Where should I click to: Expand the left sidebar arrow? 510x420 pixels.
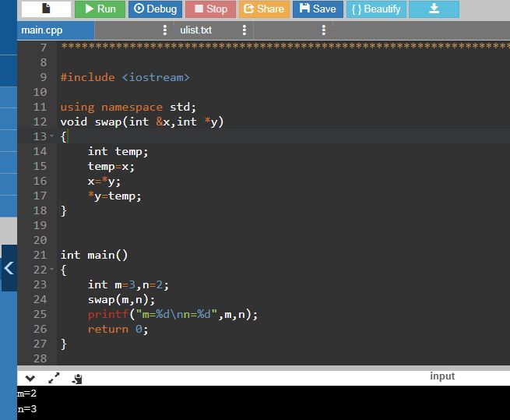click(9, 268)
